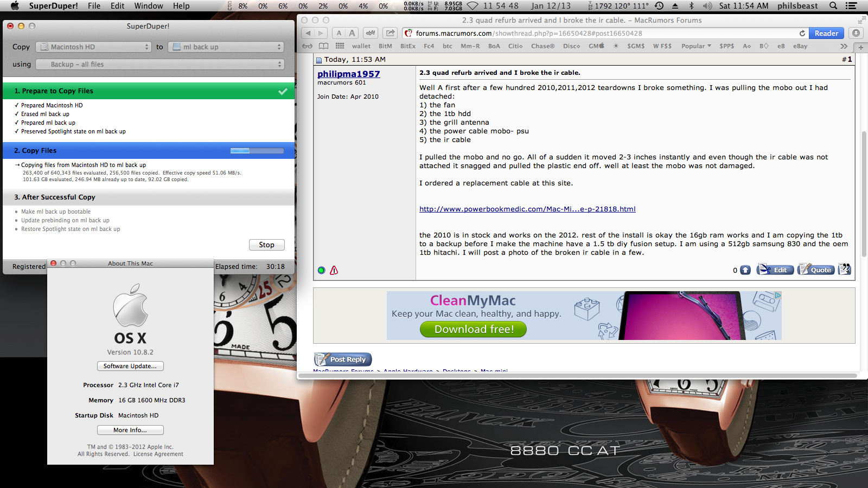
Task: Open the Help menu
Action: coord(181,6)
